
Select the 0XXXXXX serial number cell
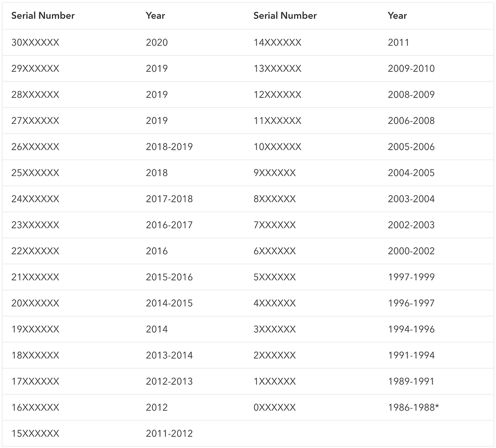[275, 408]
